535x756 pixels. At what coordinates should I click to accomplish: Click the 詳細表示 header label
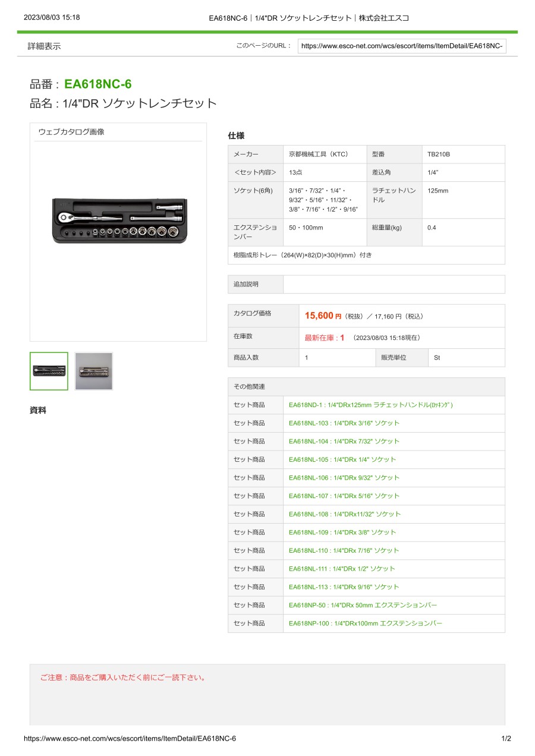pos(44,46)
